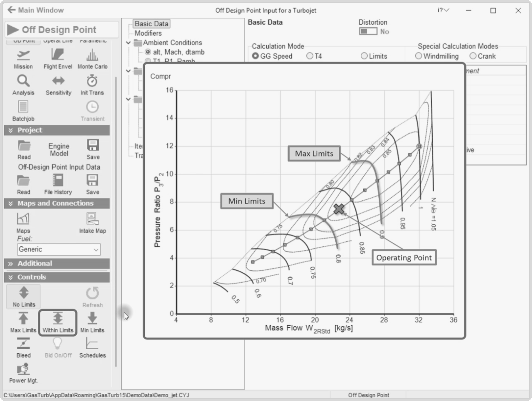Open the Bleed settings
The width and height of the screenshot is (532, 401).
[23, 348]
